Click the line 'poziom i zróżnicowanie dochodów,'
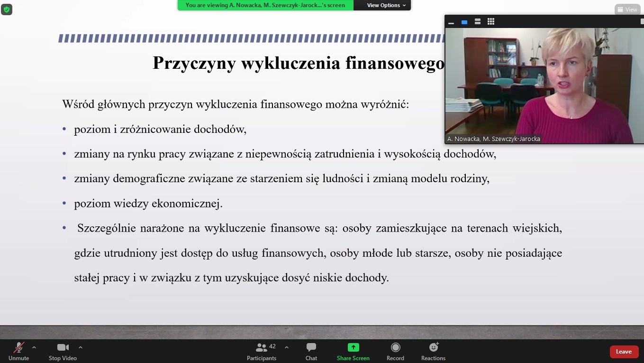The image size is (644, 363). 160,129
